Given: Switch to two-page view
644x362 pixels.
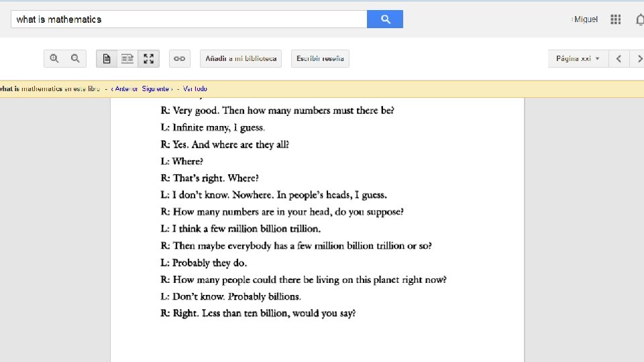Looking at the screenshot, I should click(127, 59).
